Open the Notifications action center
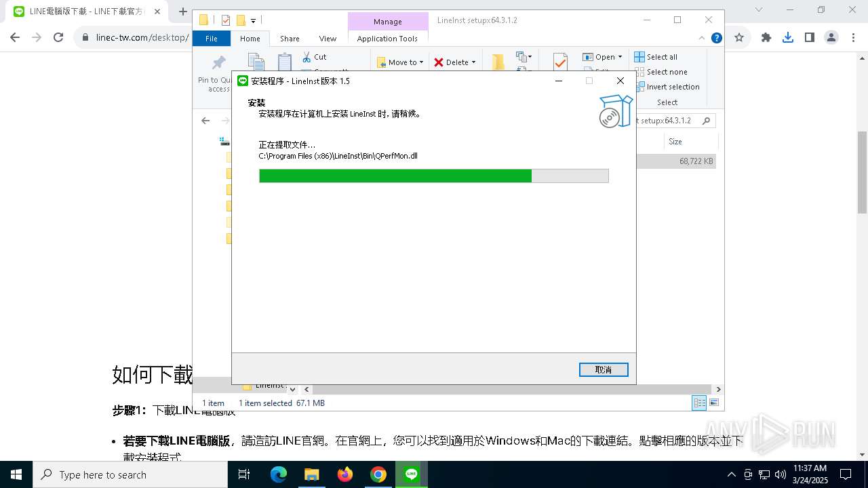 click(846, 474)
